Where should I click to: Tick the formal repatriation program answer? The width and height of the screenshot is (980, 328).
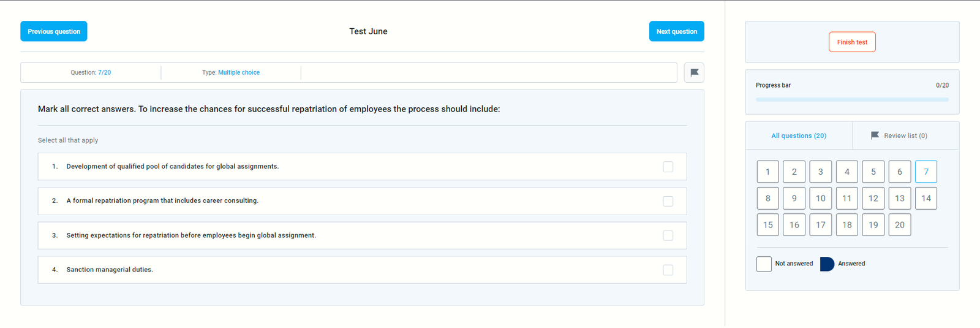pyautogui.click(x=668, y=201)
